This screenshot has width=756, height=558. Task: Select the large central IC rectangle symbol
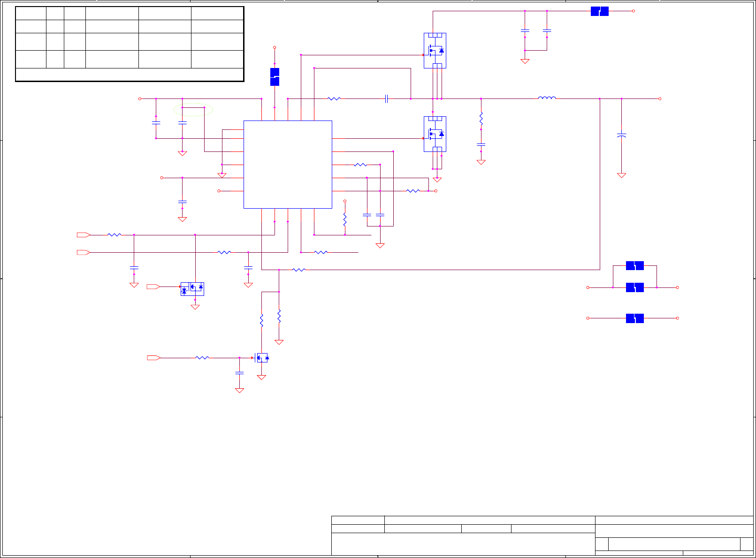pos(288,165)
